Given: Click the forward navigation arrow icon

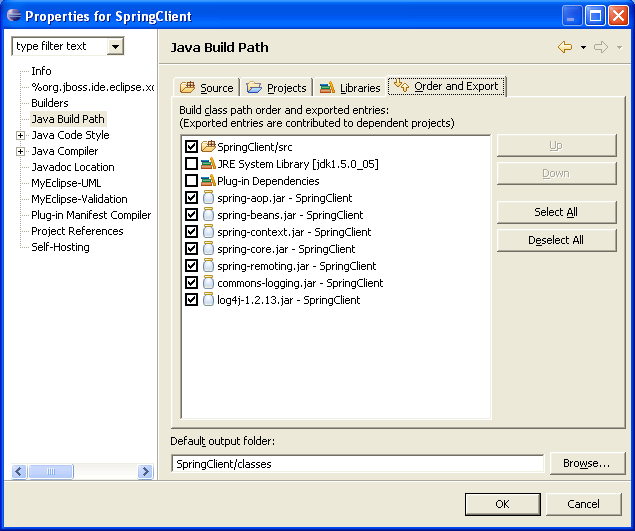Looking at the screenshot, I should point(601,47).
